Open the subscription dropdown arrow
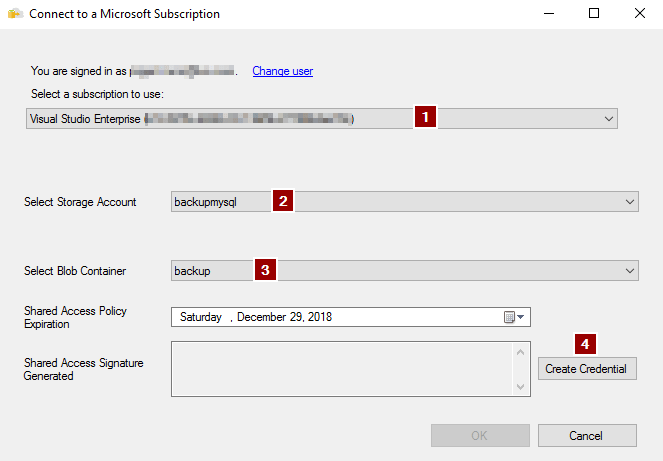 [x=608, y=119]
